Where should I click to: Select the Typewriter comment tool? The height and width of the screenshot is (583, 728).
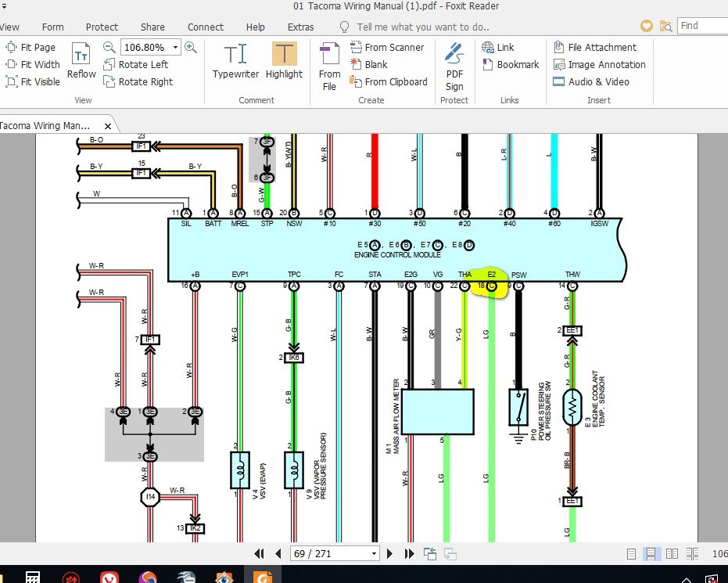(x=235, y=61)
